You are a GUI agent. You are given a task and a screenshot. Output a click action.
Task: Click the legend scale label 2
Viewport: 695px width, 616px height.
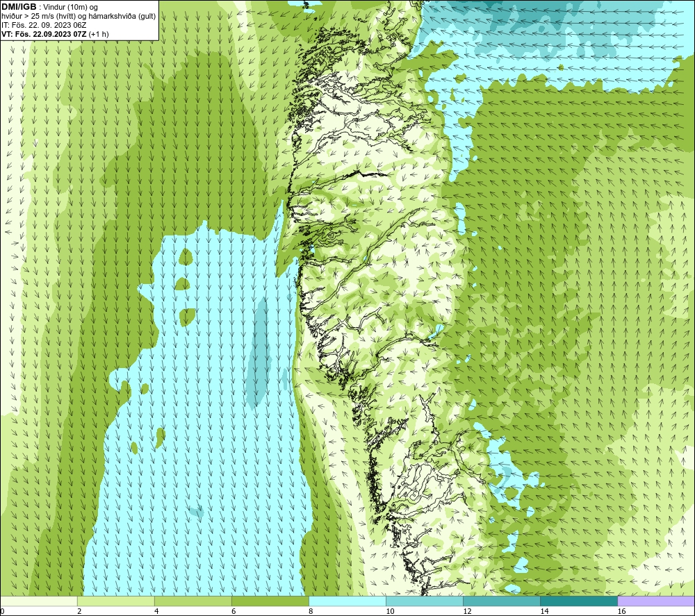click(x=79, y=612)
